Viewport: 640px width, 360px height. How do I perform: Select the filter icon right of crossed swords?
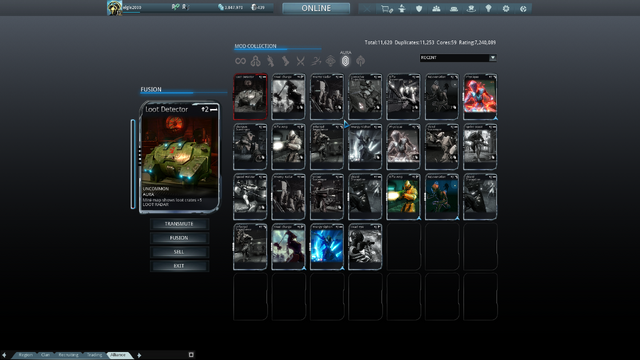click(316, 61)
